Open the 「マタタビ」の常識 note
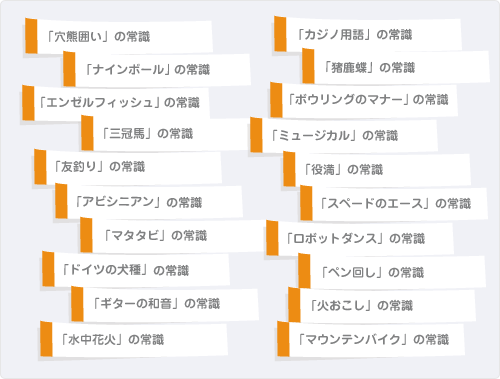Viewport: 500px width, 379px height. pos(172,235)
